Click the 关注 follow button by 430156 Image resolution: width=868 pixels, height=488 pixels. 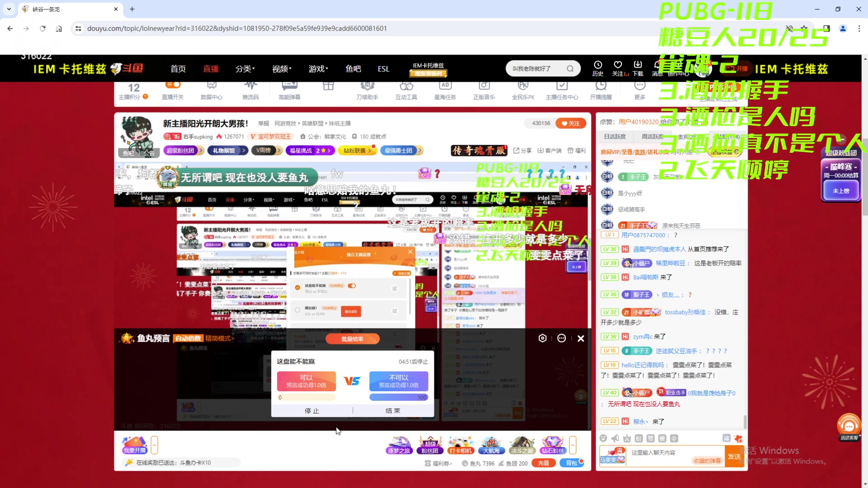pos(571,123)
